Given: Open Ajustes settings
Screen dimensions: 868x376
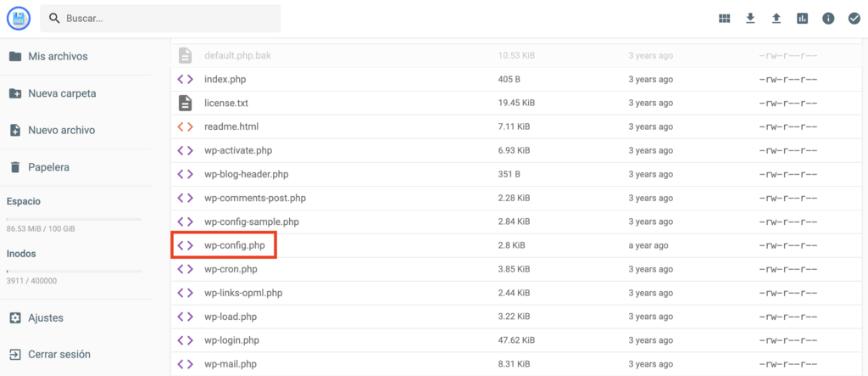Looking at the screenshot, I should (x=46, y=317).
